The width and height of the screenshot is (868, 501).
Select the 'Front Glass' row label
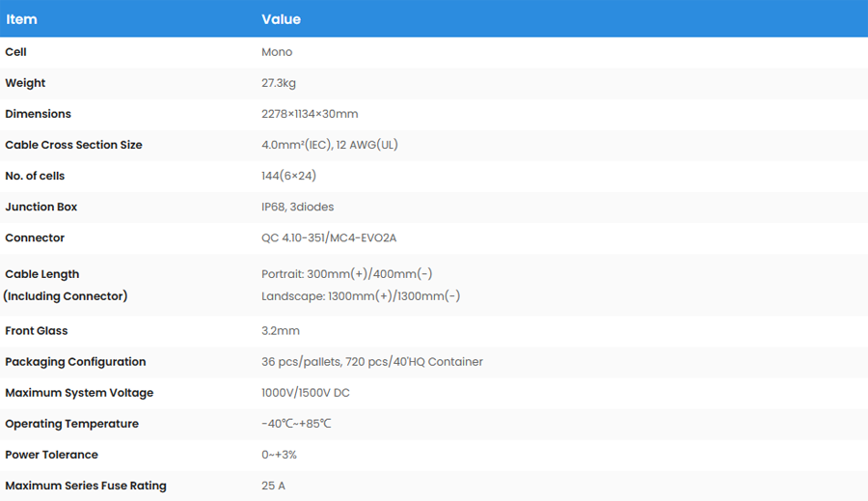click(36, 331)
